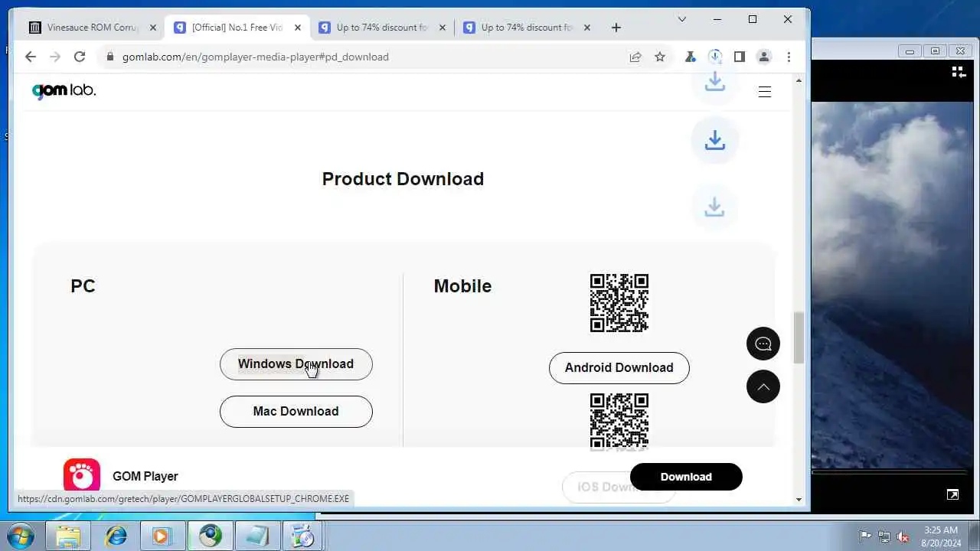980x551 pixels.
Task: Click the Windows Download button
Action: coord(296,364)
